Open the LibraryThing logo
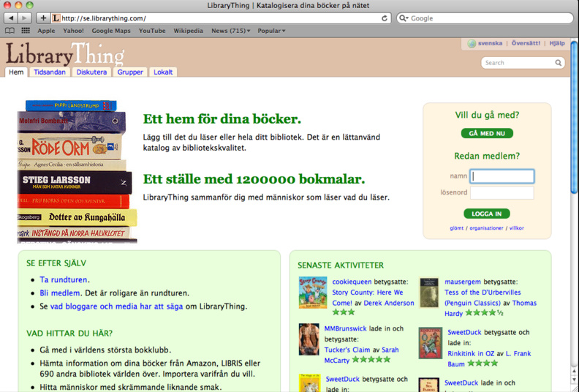This screenshot has height=392, width=579. tap(65, 53)
